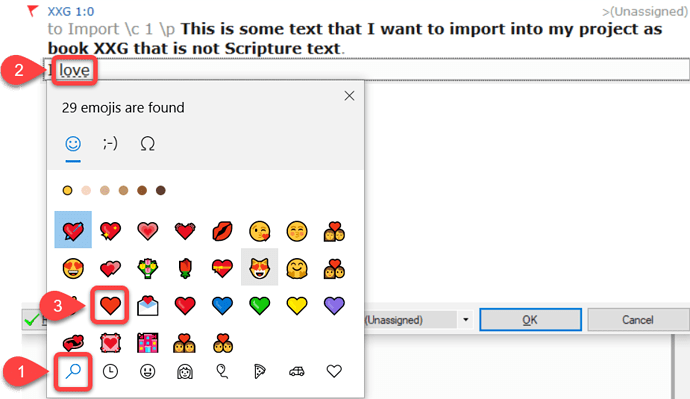This screenshot has height=399, width=690.
Task: Choose the default yellow skin tone
Action: point(67,190)
